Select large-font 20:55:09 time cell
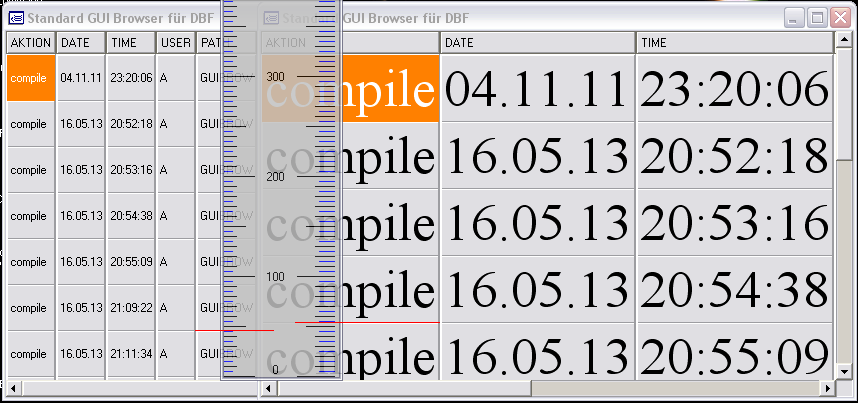The width and height of the screenshot is (858, 403). tap(734, 352)
